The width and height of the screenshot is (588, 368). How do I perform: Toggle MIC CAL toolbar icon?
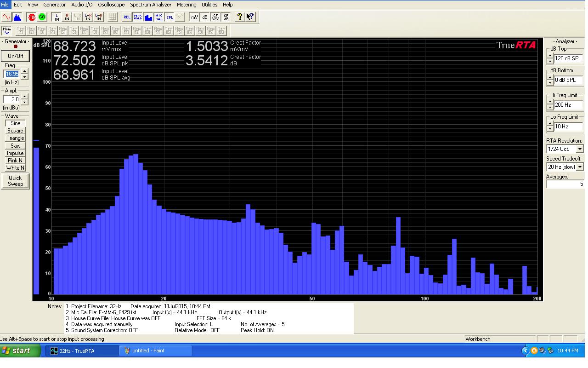(x=159, y=17)
